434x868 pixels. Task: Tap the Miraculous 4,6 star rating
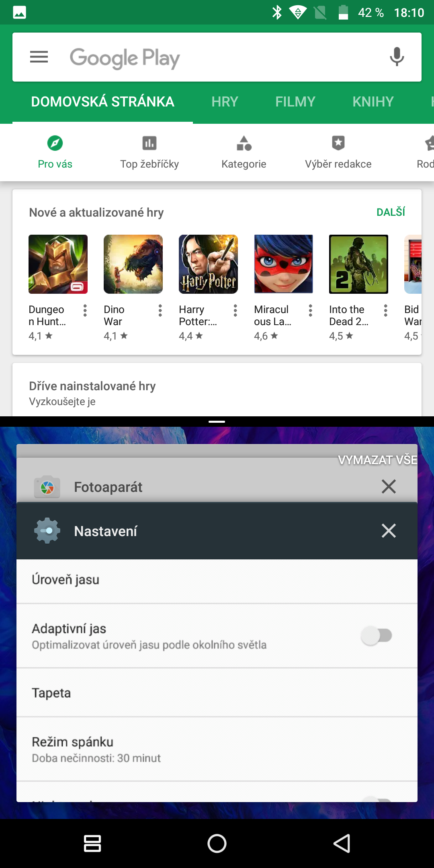[266, 336]
